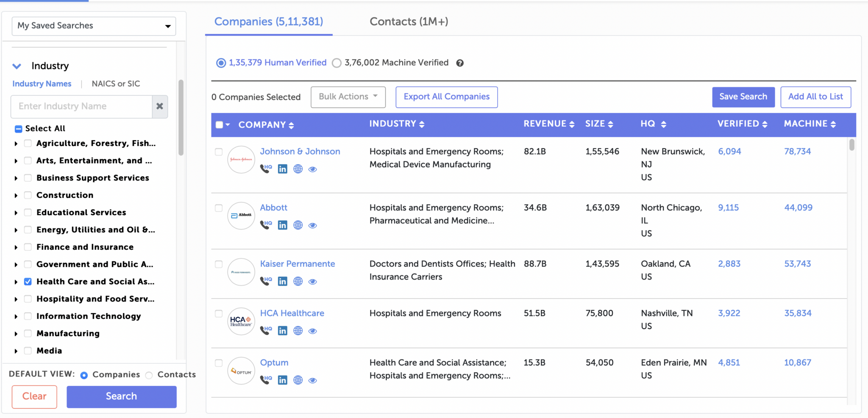
Task: Open Abbott's LinkedIn page icon
Action: click(x=282, y=225)
